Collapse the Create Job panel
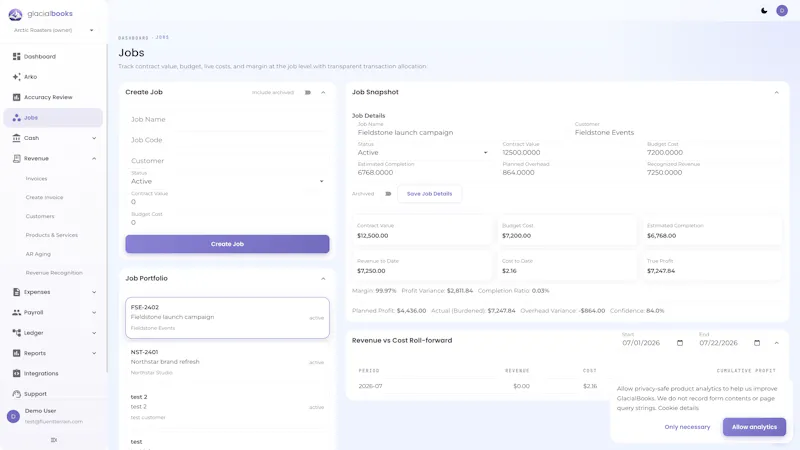Image resolution: width=800 pixels, height=450 pixels. (x=323, y=92)
